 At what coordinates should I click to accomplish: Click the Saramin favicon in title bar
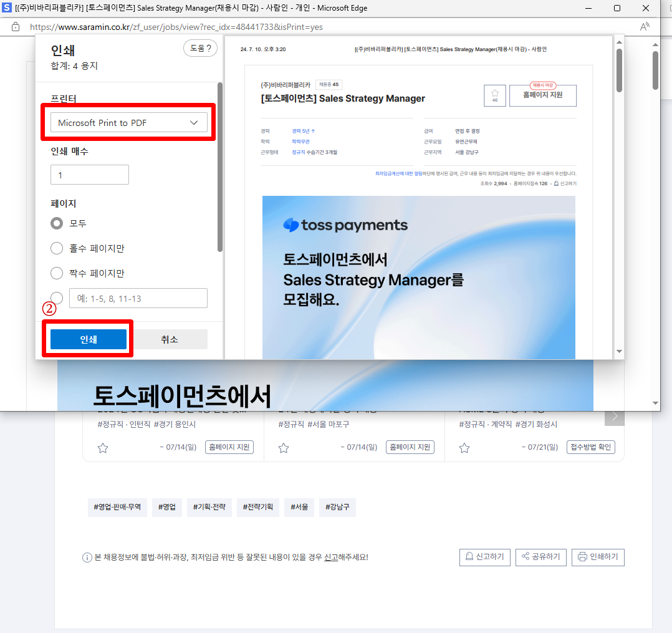(x=7, y=7)
